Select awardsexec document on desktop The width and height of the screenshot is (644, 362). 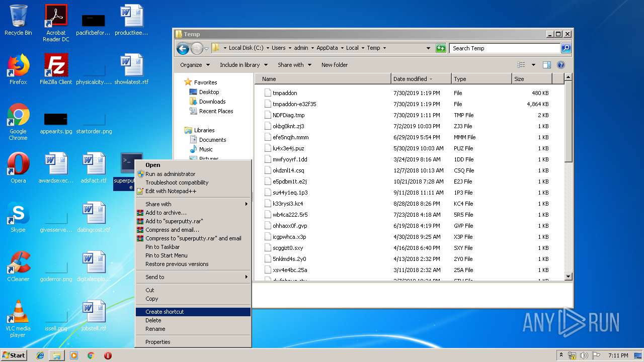tap(56, 167)
